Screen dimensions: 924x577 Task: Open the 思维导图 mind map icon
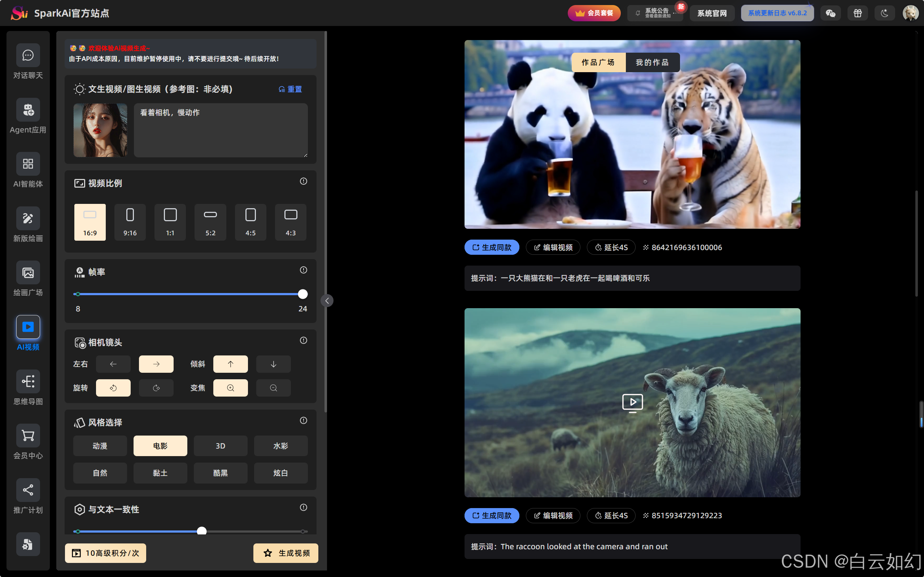point(28,381)
